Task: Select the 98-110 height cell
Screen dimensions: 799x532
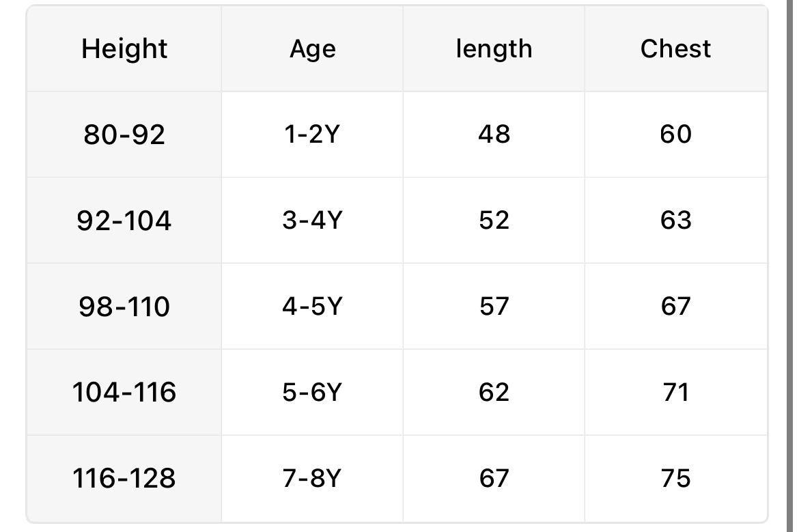Action: 124,307
